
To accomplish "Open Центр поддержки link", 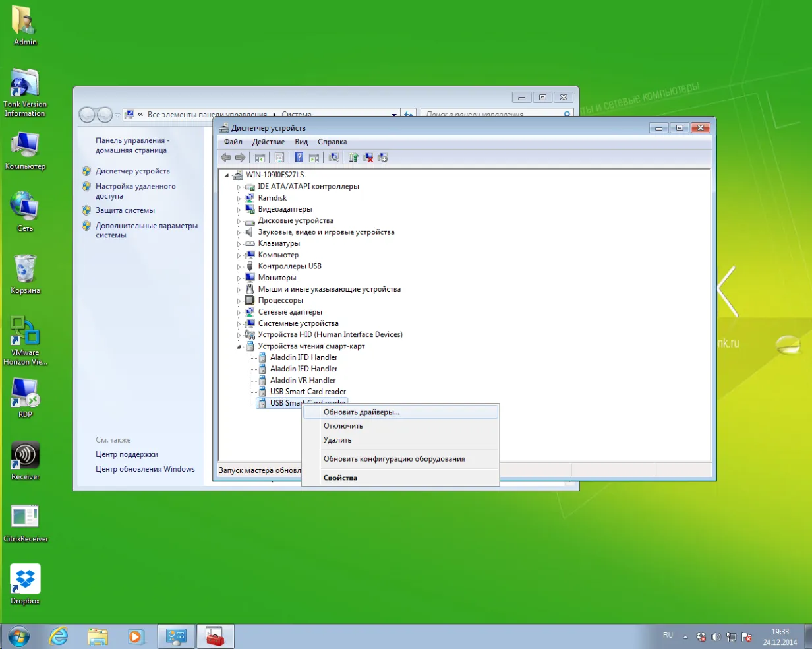I will click(127, 454).
